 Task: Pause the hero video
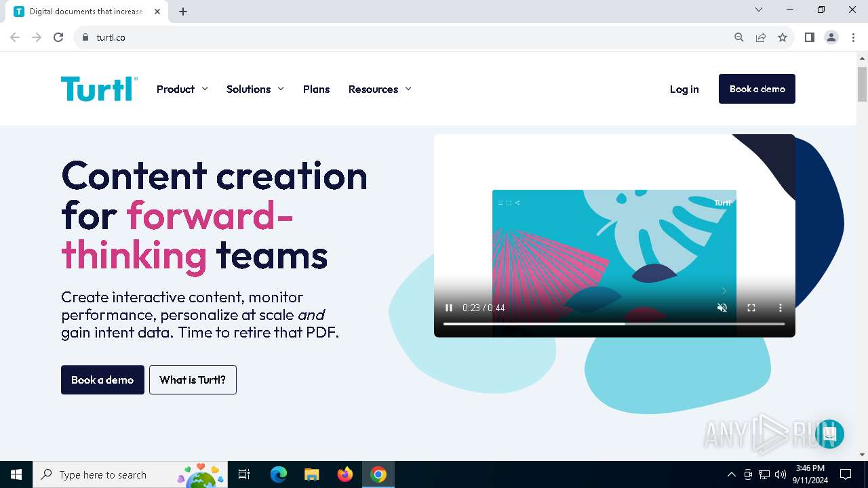(449, 308)
